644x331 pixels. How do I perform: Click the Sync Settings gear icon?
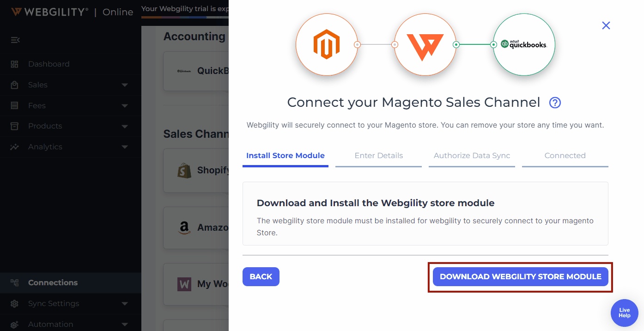point(15,304)
